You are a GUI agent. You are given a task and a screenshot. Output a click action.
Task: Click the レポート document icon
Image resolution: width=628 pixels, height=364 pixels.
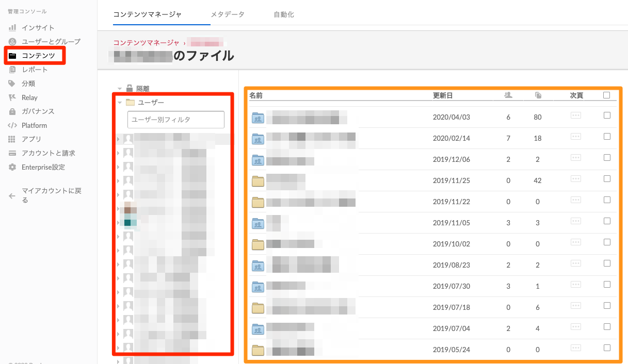coord(12,69)
